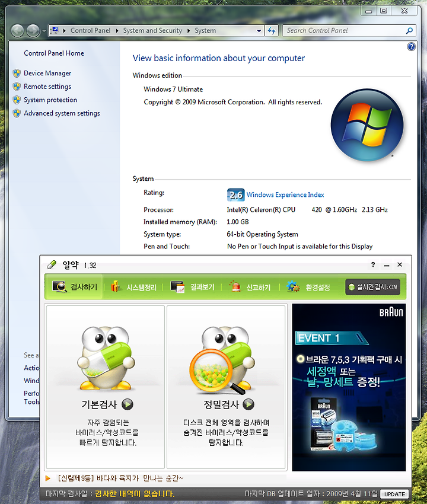
Task: Click the Device Manager shield icon
Action: coord(17,74)
